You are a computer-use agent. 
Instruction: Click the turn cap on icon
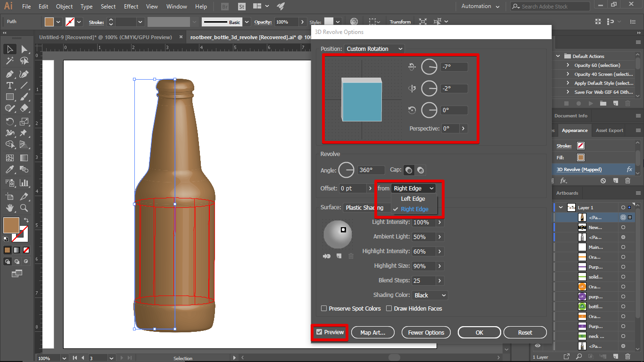click(409, 170)
